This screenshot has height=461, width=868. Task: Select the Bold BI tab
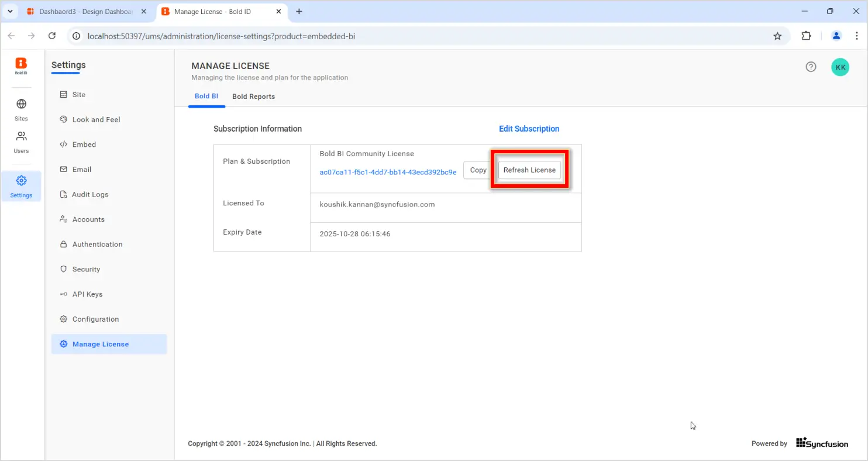(x=206, y=97)
